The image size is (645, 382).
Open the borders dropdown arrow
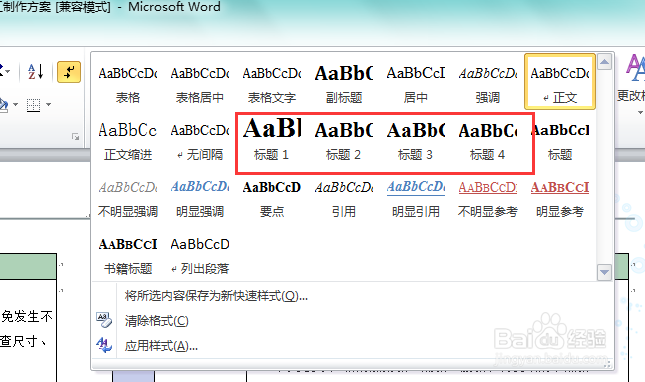(49, 105)
